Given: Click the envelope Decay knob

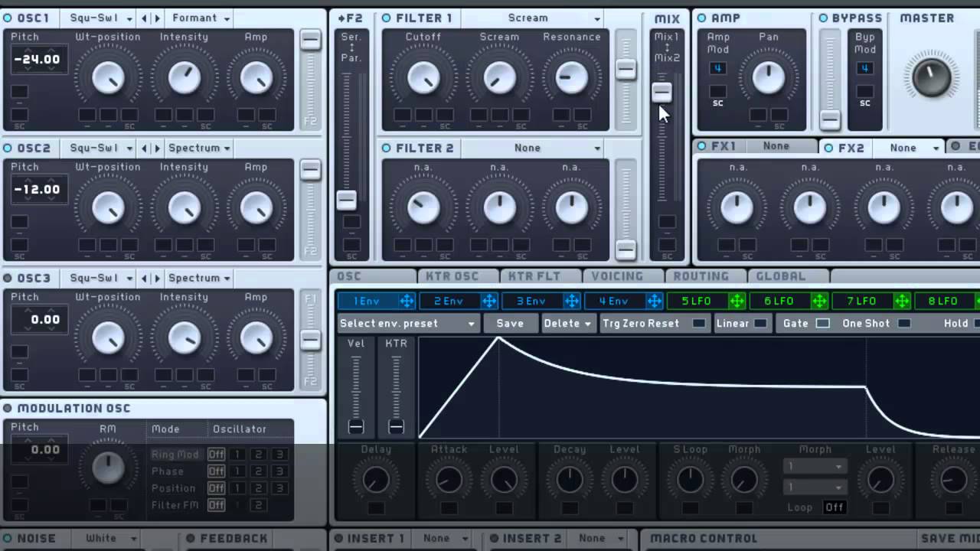Looking at the screenshot, I should [x=570, y=480].
